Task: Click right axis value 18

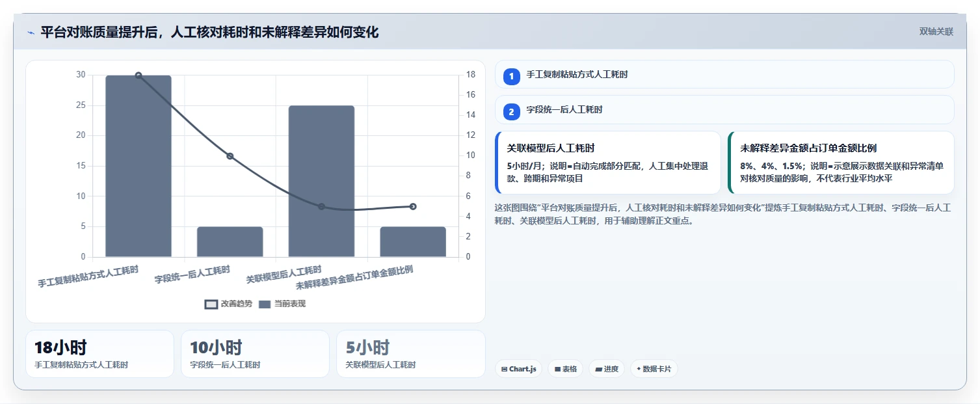Action: [470, 75]
